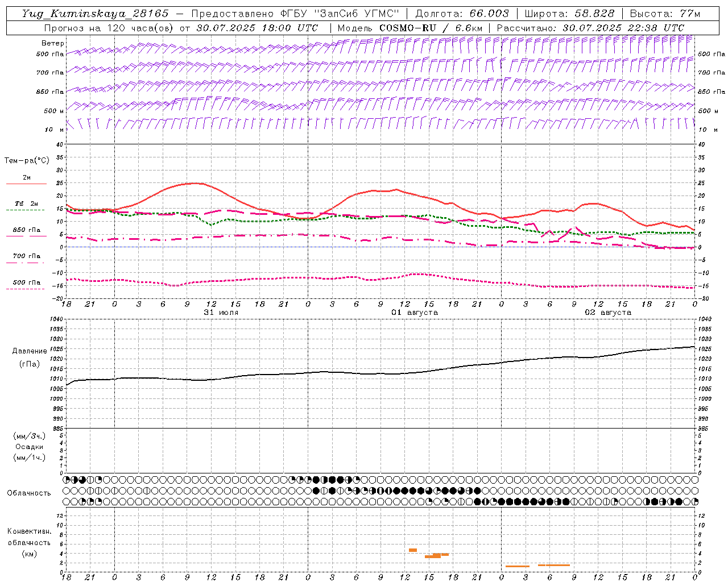Click the '850 гПа' entry in the temperature legend

27,230
